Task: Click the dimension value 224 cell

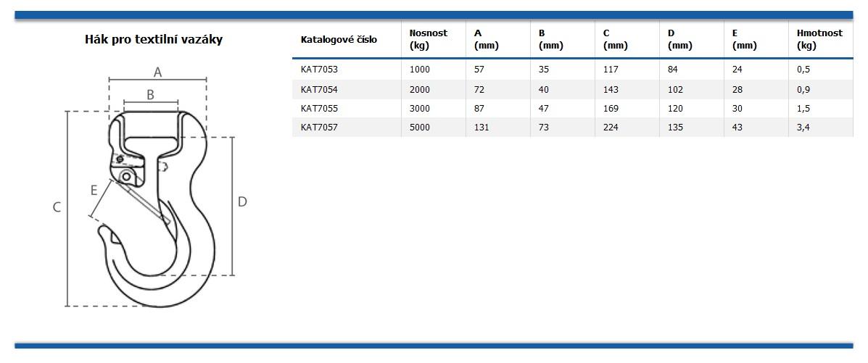Action: pyautogui.click(x=611, y=128)
